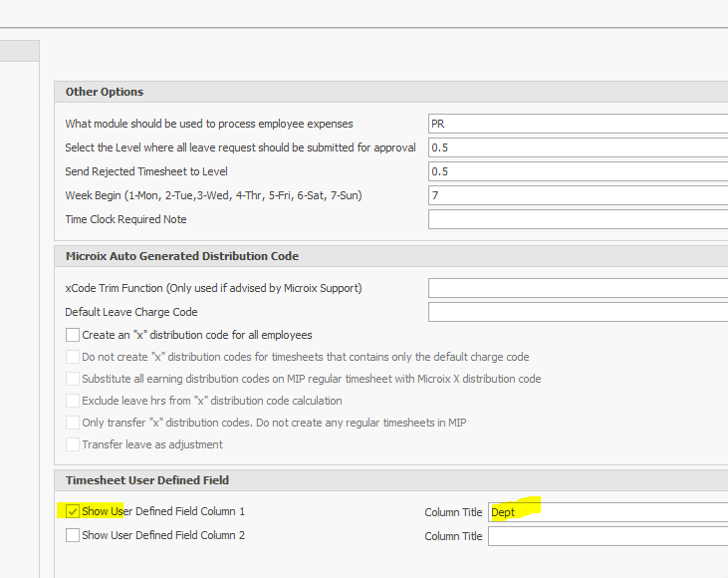Screen dimensions: 728x578
Task: Check Show User Defined Field Column 2
Action: [73, 535]
